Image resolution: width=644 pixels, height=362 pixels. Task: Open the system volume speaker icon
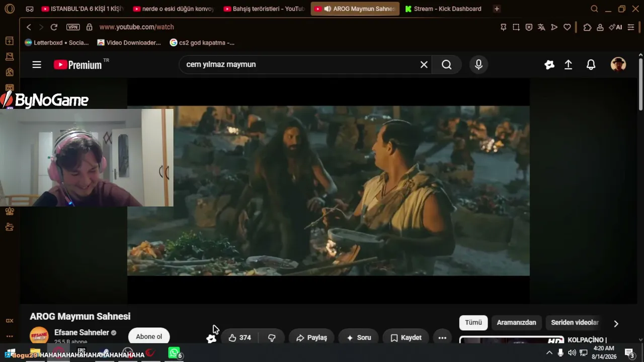point(572,353)
